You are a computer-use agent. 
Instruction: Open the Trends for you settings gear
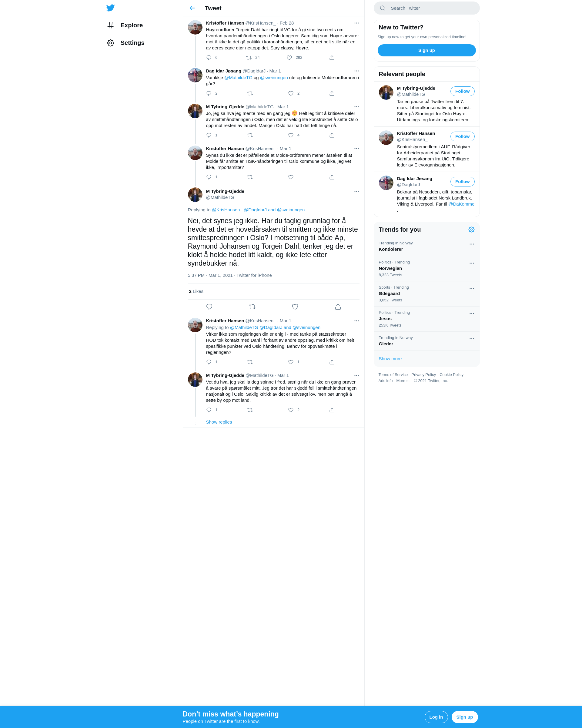(x=471, y=230)
